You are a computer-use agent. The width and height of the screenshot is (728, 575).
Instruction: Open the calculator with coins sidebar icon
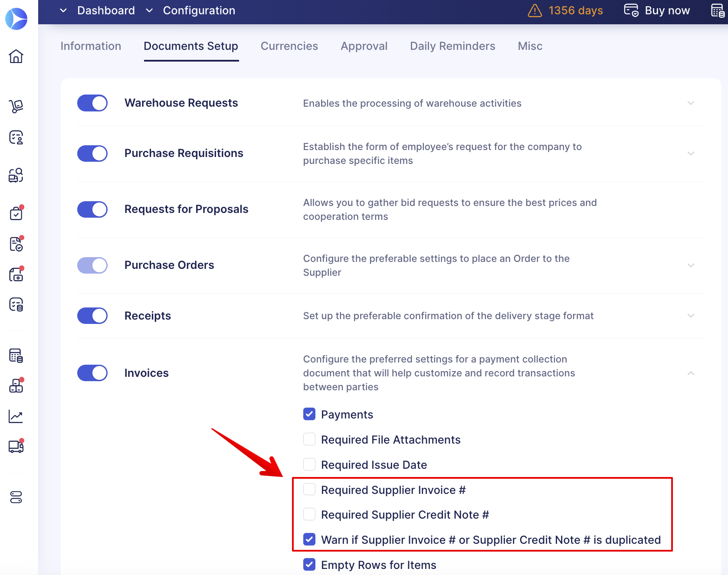pyautogui.click(x=16, y=356)
